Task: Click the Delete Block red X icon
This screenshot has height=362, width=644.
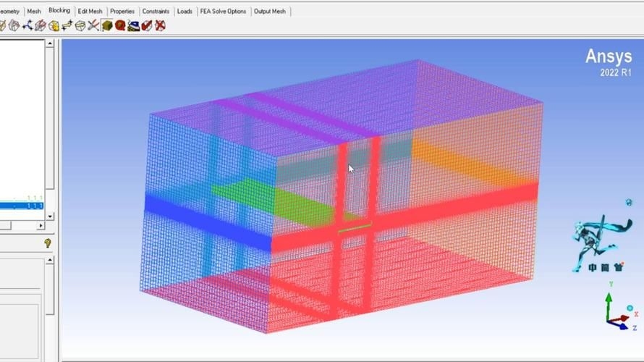Action: tap(160, 26)
